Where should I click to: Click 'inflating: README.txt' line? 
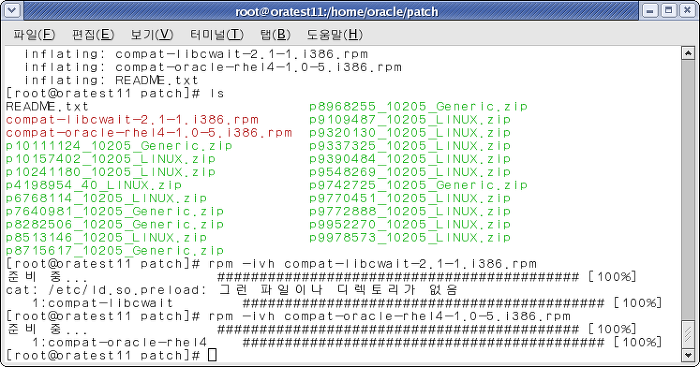click(x=111, y=80)
